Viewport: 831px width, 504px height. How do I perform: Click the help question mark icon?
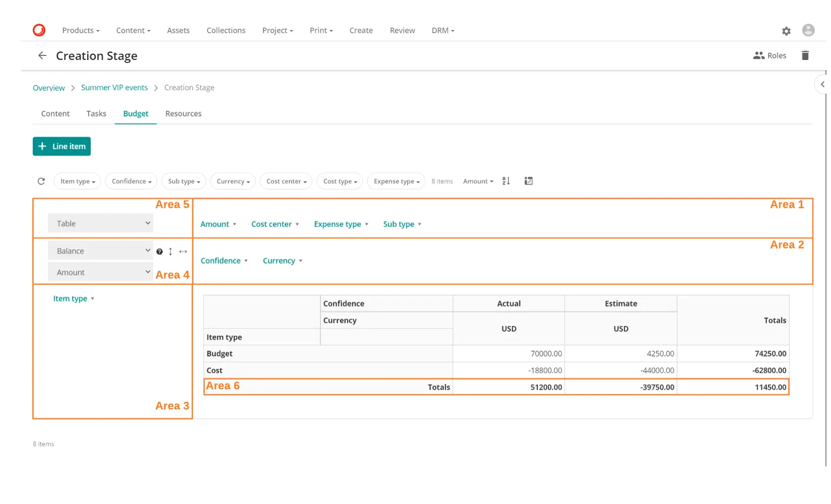click(159, 252)
